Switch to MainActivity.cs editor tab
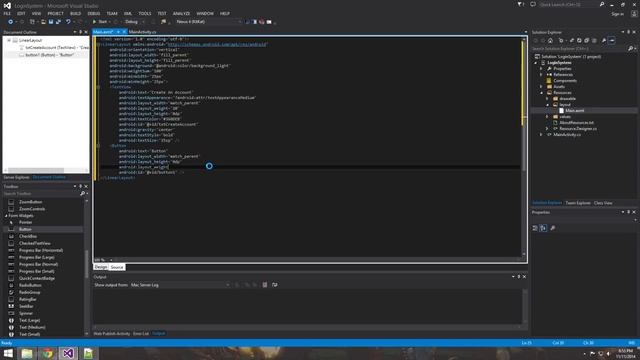The width and height of the screenshot is (640, 360). pyautogui.click(x=143, y=32)
